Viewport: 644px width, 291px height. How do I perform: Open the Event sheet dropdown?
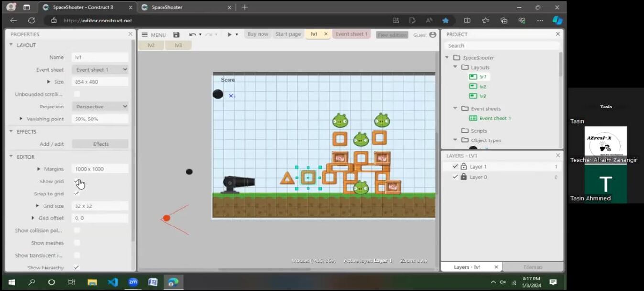click(x=100, y=70)
